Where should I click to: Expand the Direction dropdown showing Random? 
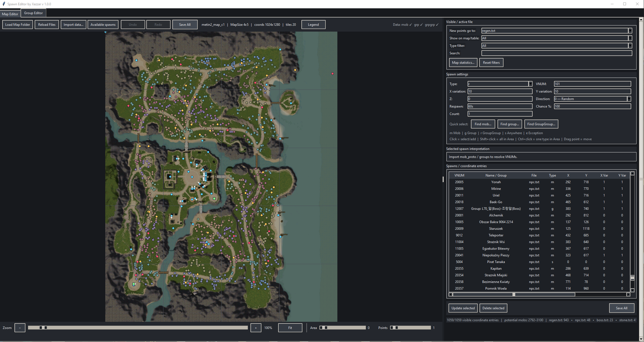point(629,99)
